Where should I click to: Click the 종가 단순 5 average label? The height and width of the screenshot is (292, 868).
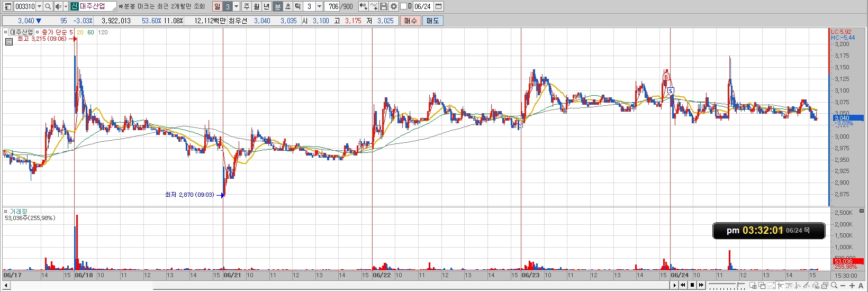tap(57, 32)
